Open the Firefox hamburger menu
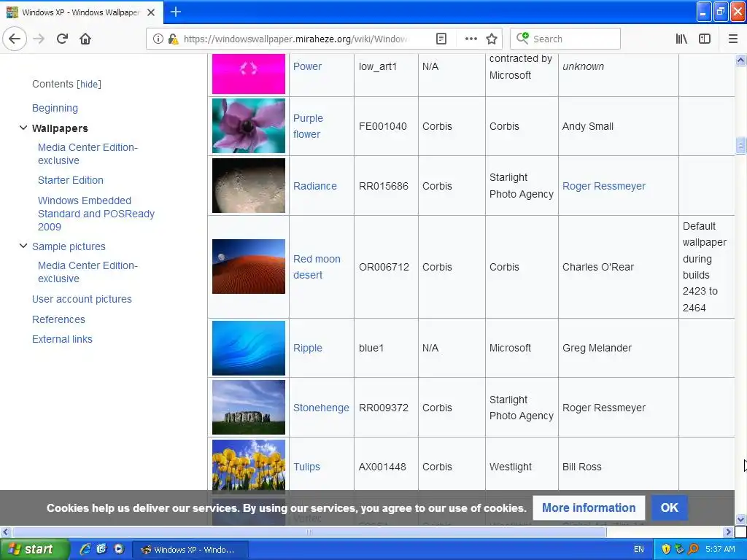The image size is (747, 560). (x=733, y=39)
